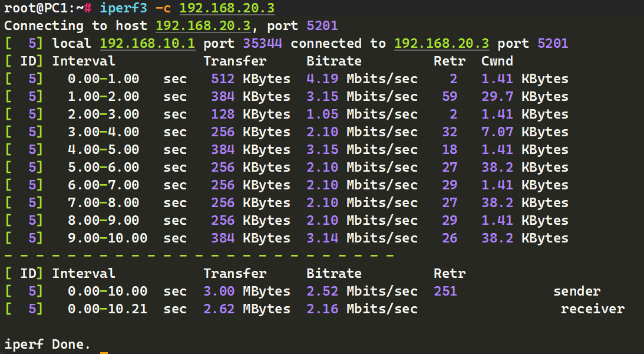Click the total retransmits value 251

coord(445,291)
